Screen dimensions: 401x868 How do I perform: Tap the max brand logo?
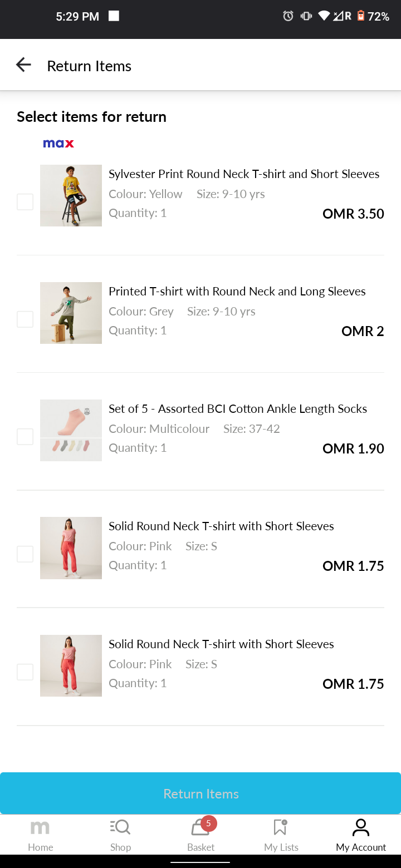(58, 144)
